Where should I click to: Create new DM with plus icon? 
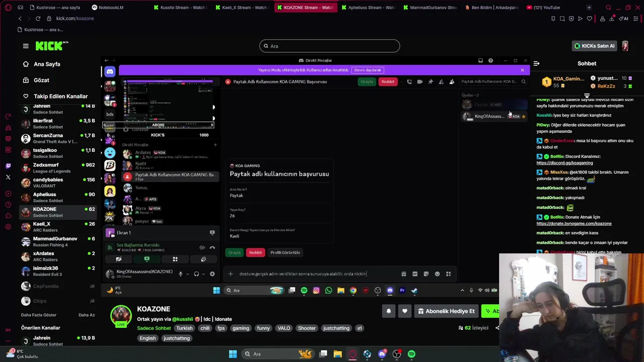215,145
